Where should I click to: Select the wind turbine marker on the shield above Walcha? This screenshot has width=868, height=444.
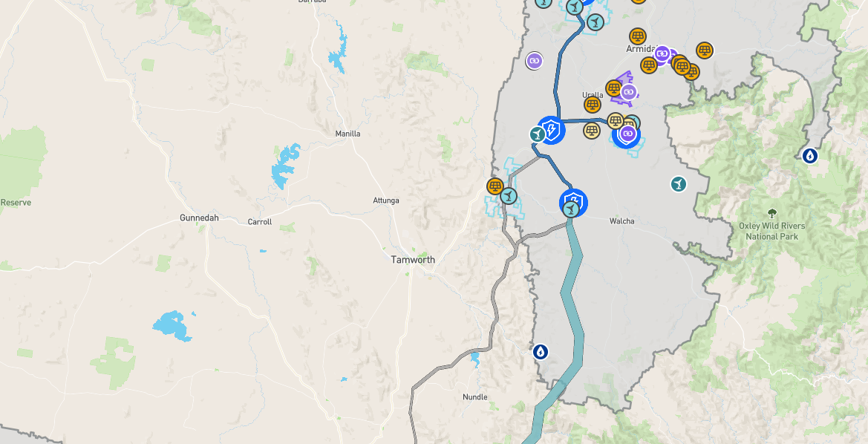(x=571, y=209)
